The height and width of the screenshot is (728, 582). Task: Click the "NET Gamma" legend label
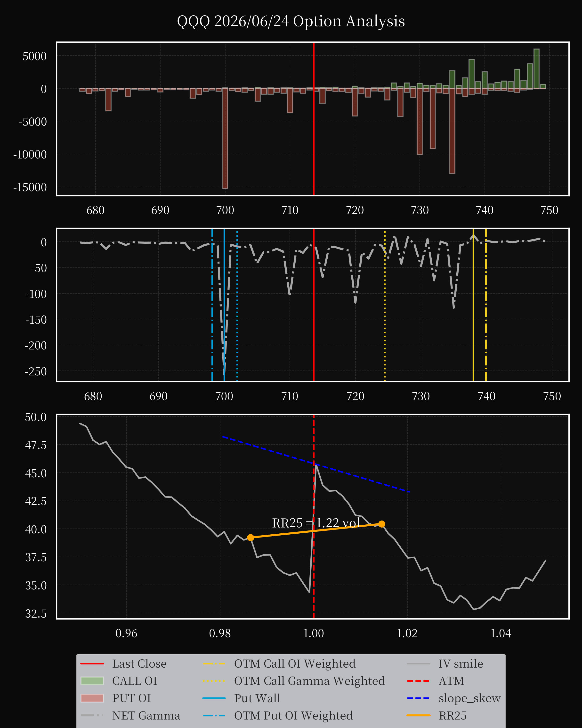tap(146, 715)
